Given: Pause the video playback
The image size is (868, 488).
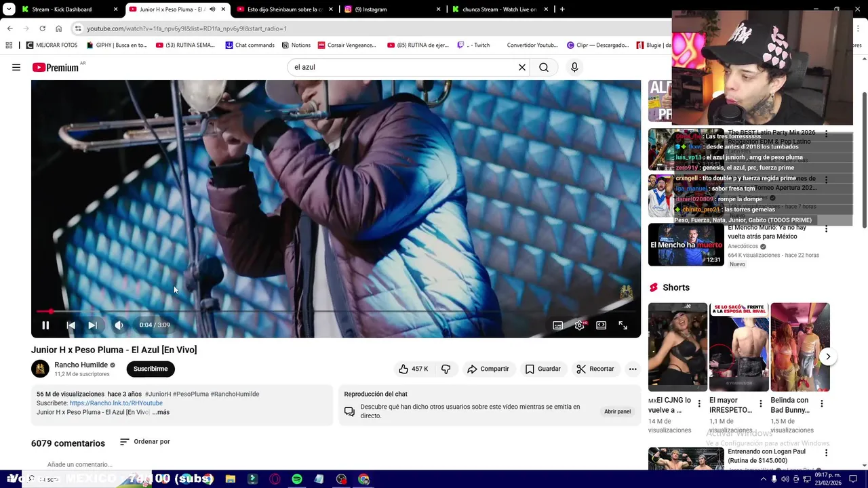Looking at the screenshot, I should point(45,325).
